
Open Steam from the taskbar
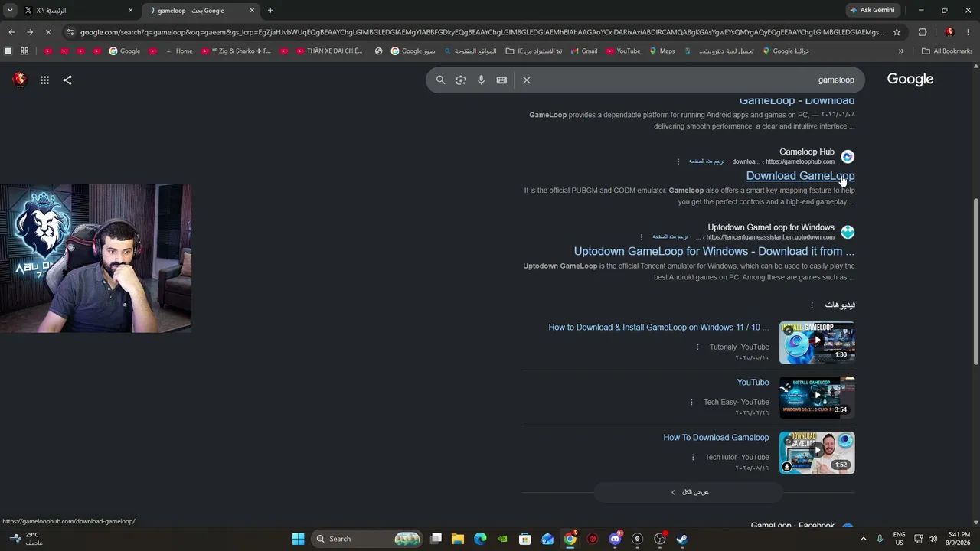[x=681, y=539]
